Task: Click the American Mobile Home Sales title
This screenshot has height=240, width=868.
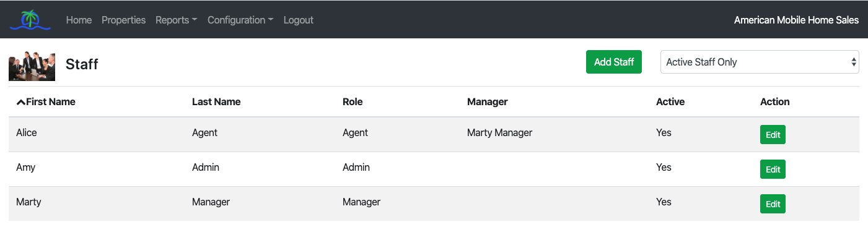Action: click(796, 20)
